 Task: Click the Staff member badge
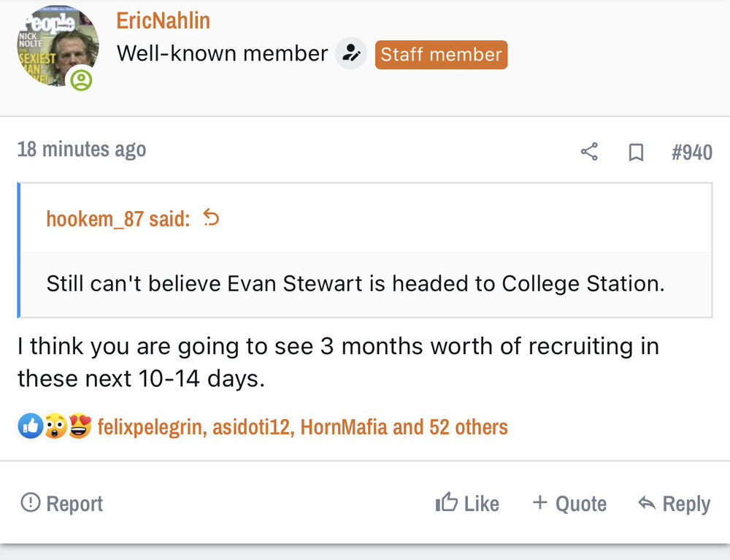pos(441,55)
